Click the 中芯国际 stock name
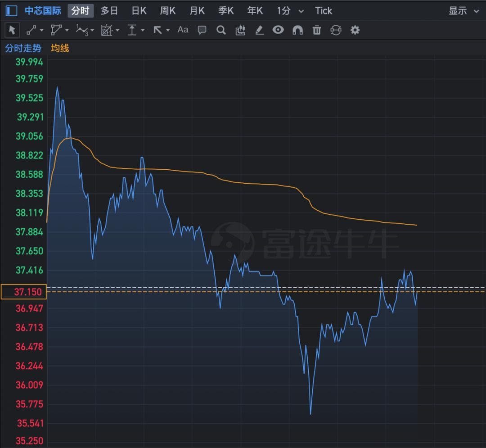486x448 pixels. (x=43, y=11)
